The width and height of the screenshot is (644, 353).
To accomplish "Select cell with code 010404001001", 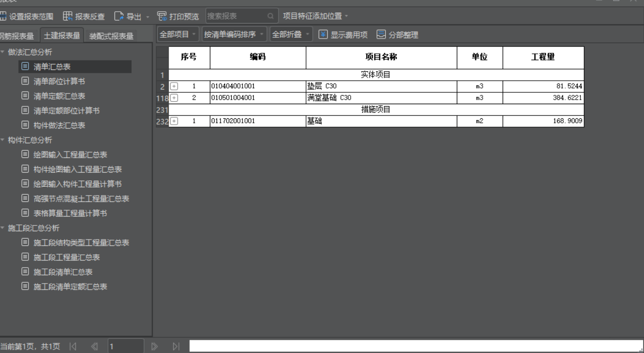I will (x=258, y=86).
